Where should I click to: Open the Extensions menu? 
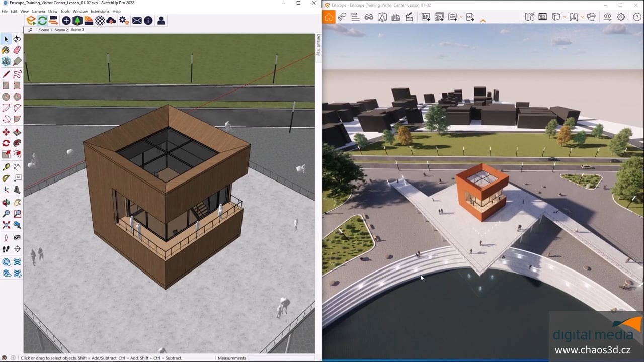pos(100,11)
